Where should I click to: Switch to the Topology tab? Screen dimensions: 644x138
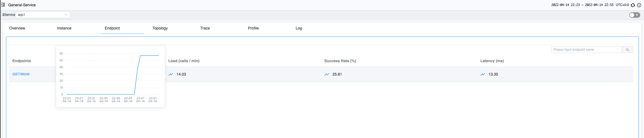160,28
